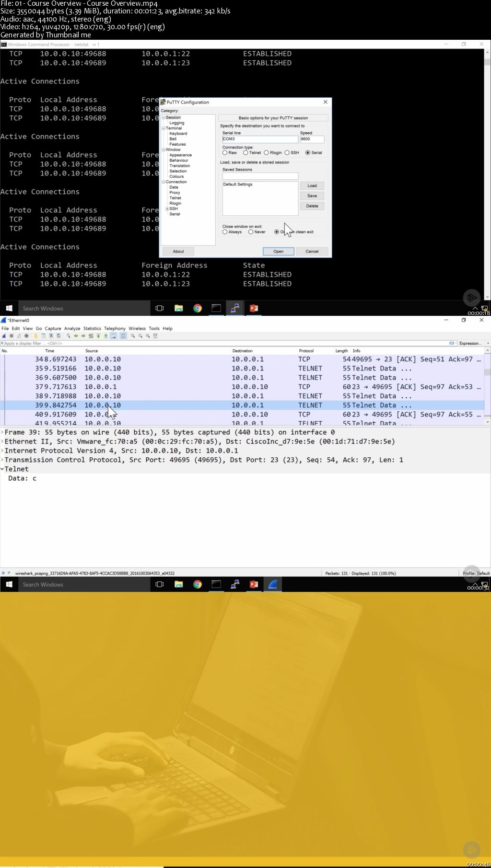Select Default Settings in saved sessions list

pos(238,185)
